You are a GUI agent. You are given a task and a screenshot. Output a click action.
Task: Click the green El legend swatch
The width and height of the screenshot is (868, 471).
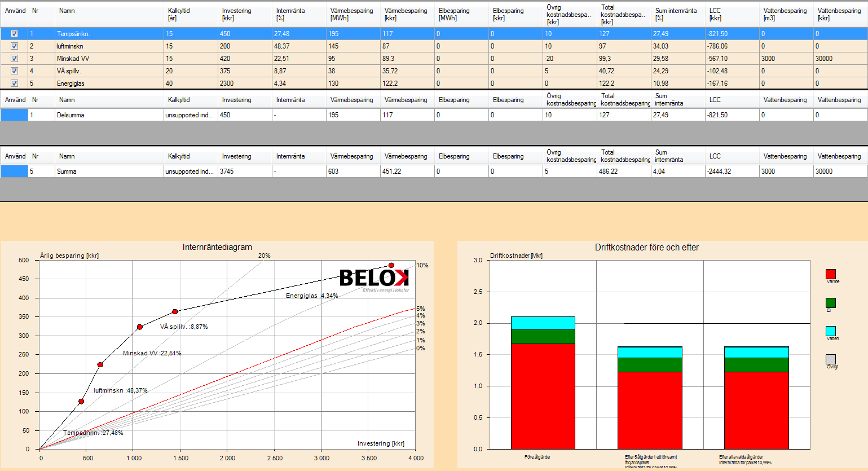point(831,303)
